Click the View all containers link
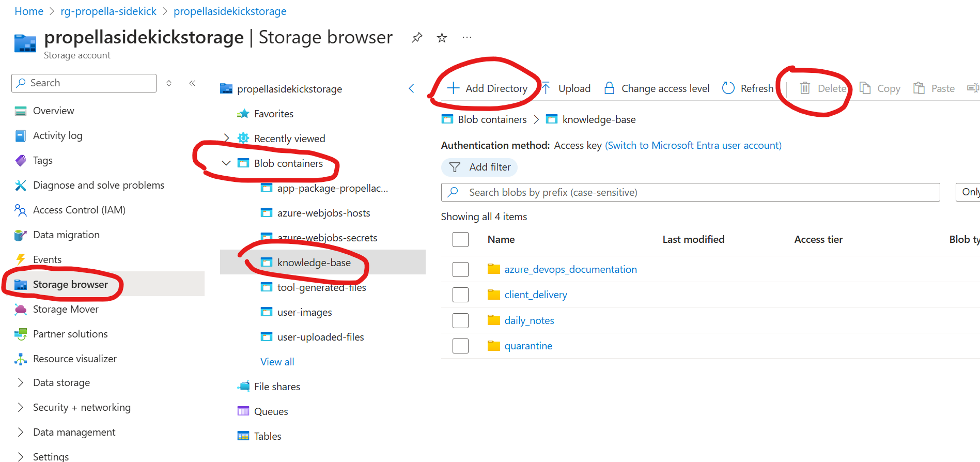The height and width of the screenshot is (462, 980). coord(277,362)
